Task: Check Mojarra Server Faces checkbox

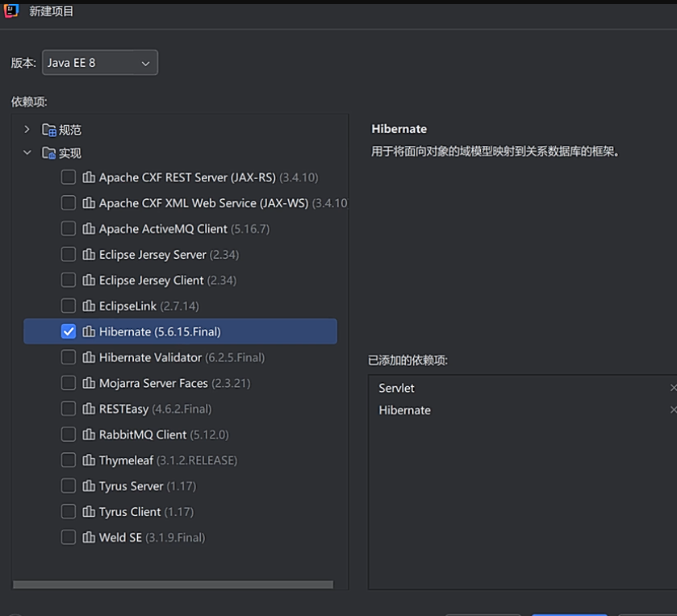Action: pyautogui.click(x=69, y=383)
